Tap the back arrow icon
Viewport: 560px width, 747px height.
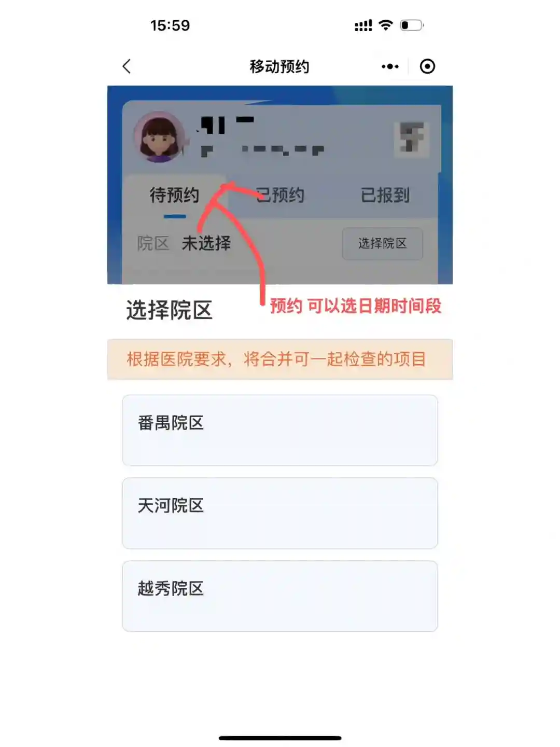[x=127, y=66]
